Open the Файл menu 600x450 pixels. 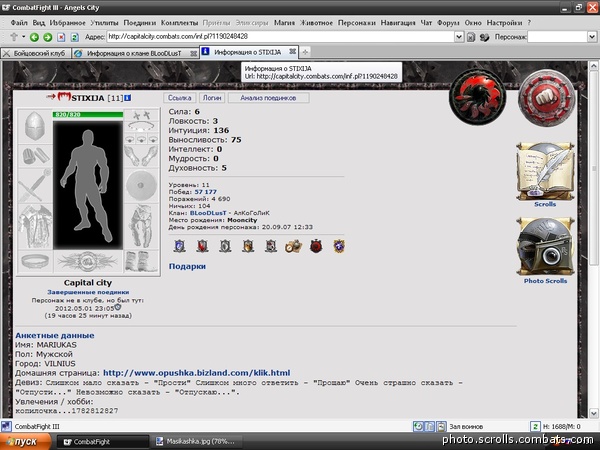click(19, 23)
